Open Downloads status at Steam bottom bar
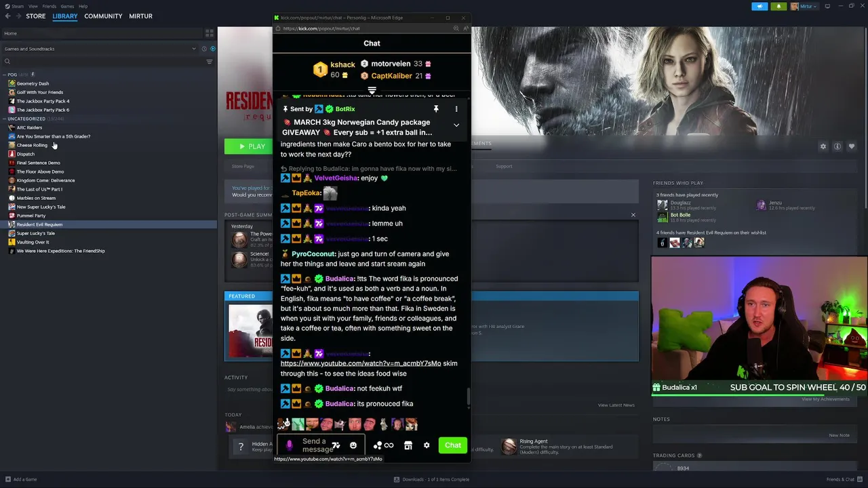The width and height of the screenshot is (868, 488). pos(431,479)
